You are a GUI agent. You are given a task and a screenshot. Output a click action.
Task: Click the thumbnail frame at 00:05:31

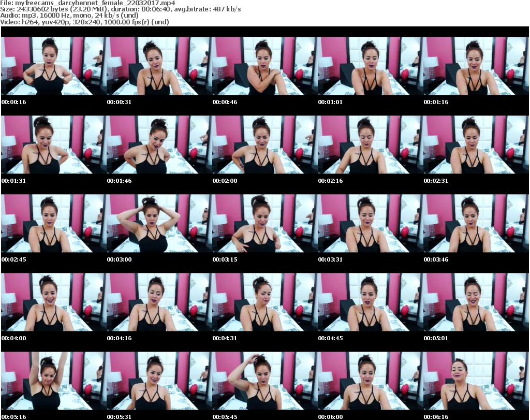[159, 381]
